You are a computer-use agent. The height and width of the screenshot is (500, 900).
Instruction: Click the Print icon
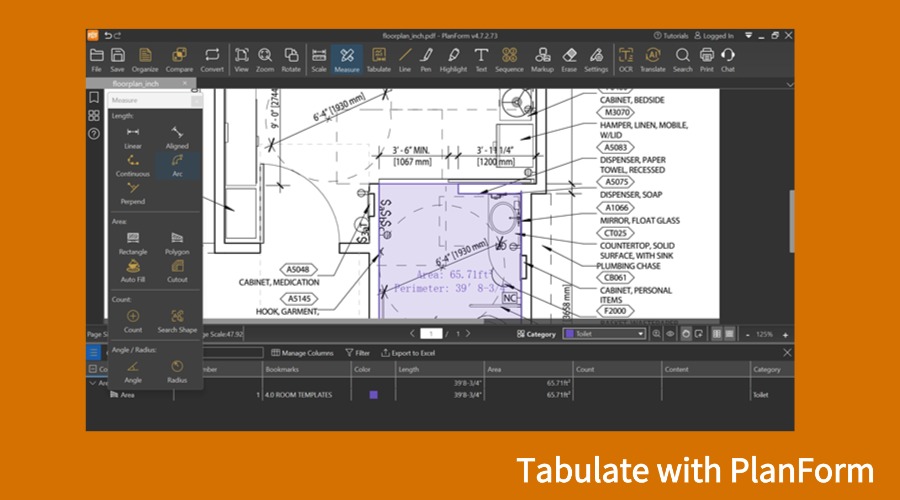point(707,60)
